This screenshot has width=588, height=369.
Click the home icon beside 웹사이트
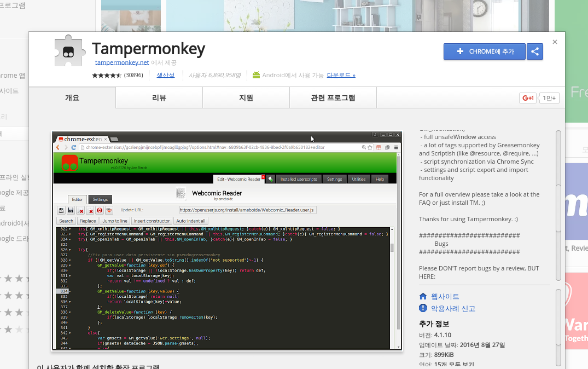[423, 296]
